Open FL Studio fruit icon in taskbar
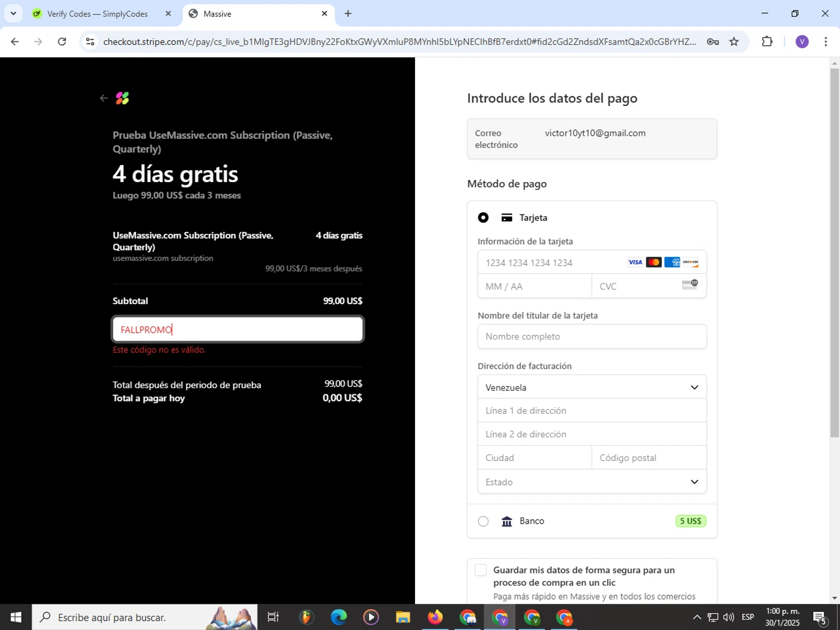The width and height of the screenshot is (840, 630). (x=306, y=617)
